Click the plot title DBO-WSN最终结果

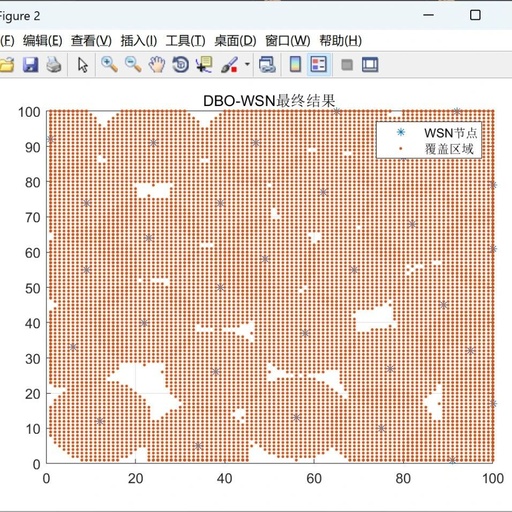[x=269, y=101]
